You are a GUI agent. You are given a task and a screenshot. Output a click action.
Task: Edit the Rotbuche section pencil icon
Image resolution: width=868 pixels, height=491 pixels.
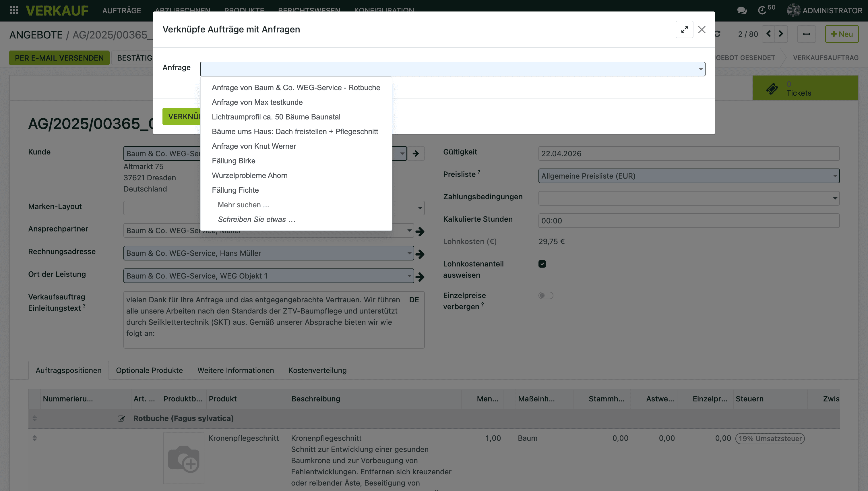coord(121,418)
